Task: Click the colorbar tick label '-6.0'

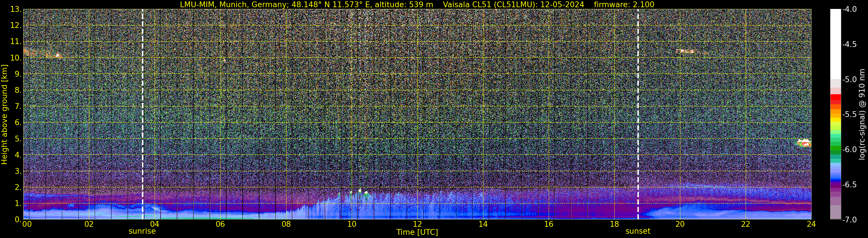Action: [x=850, y=150]
